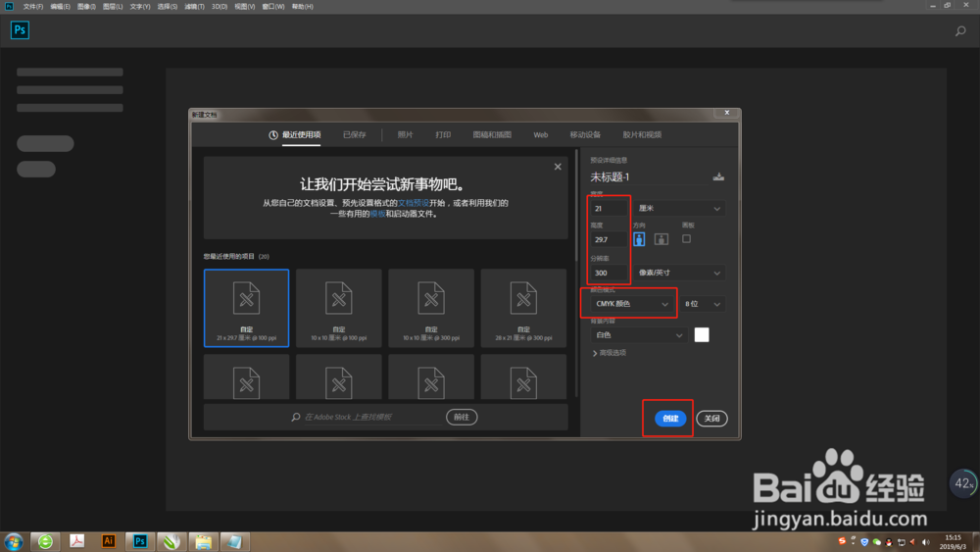
Task: Open Adobe Acrobat from taskbar
Action: pyautogui.click(x=76, y=541)
